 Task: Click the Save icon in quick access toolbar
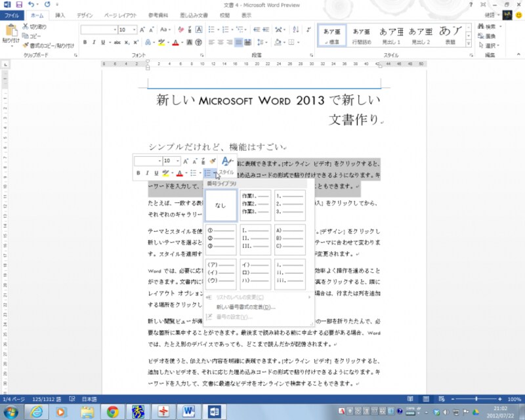pyautogui.click(x=18, y=5)
